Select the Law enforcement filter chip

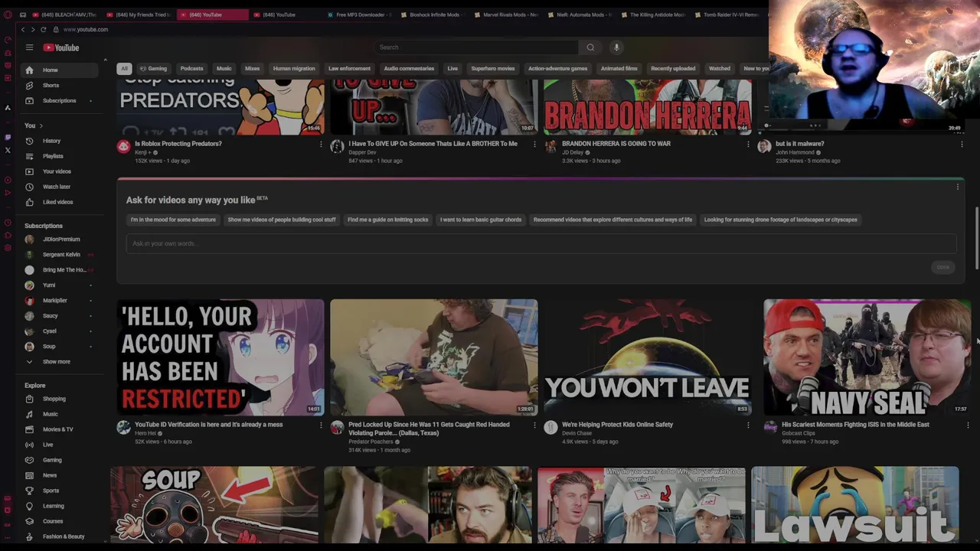pos(349,68)
